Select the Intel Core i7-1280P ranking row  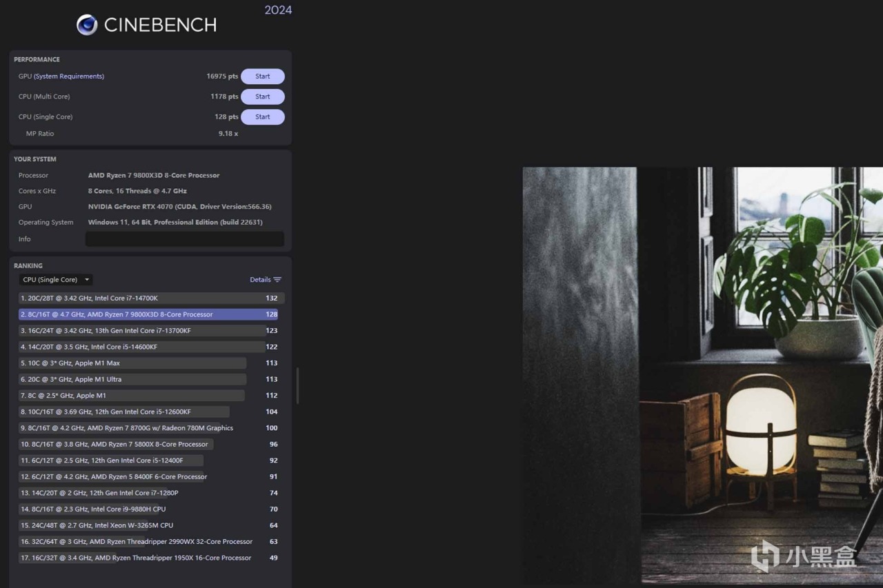[x=151, y=493]
